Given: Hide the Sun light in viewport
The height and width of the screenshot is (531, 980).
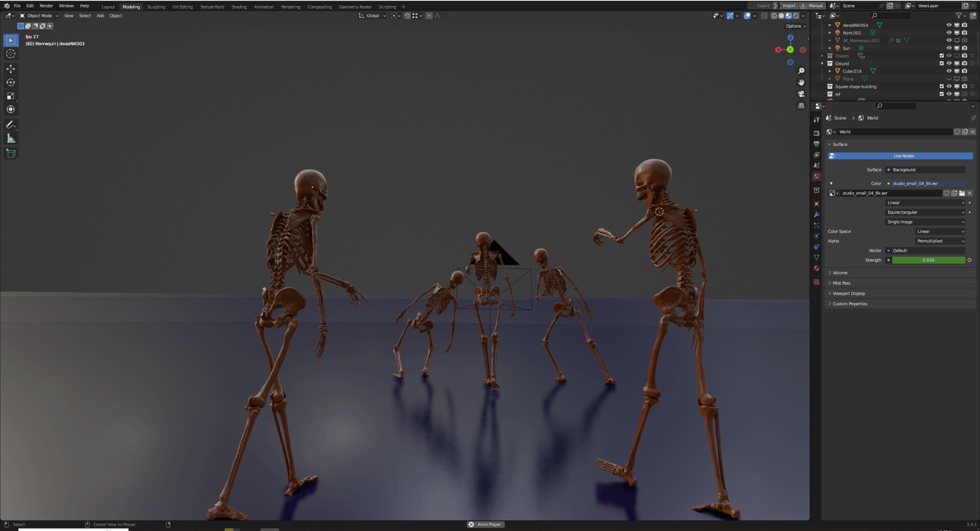Looking at the screenshot, I should pos(949,48).
